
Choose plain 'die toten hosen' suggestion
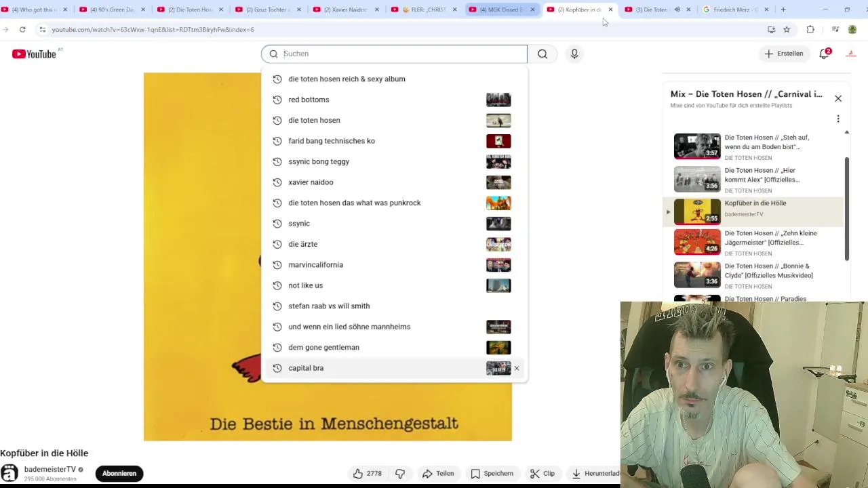394,120
